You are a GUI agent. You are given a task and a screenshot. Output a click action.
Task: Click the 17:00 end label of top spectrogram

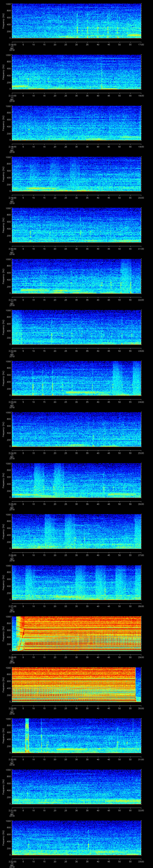(141, 44)
